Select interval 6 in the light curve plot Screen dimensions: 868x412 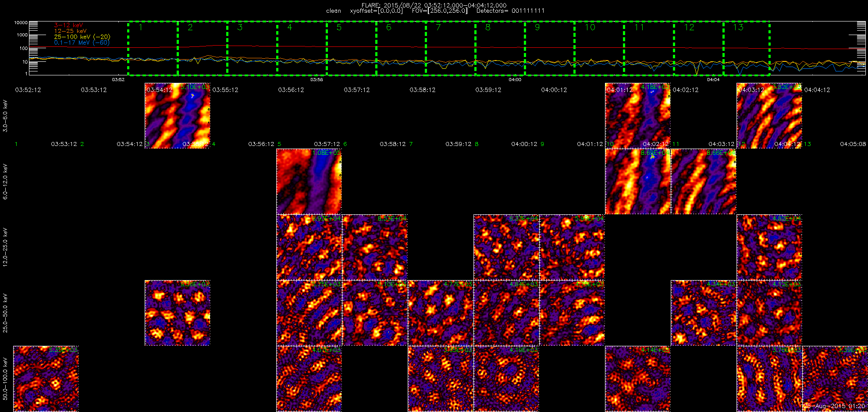[401, 48]
